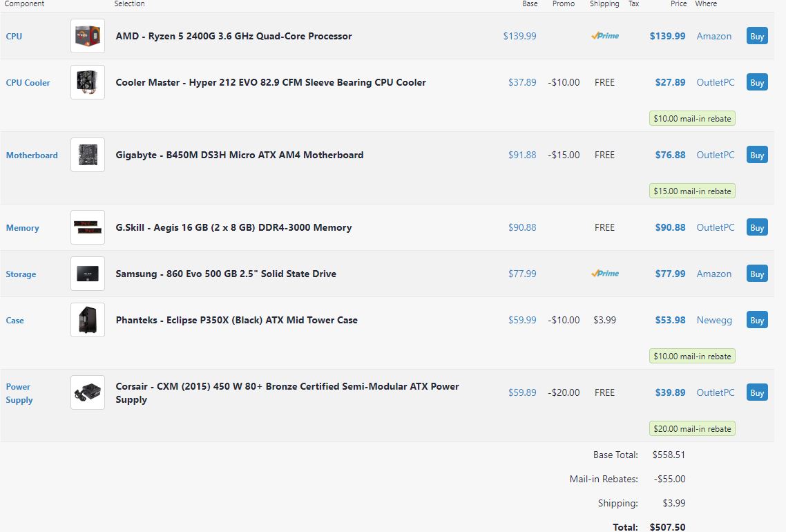786x532 pixels.
Task: Click Buy for the Gigabyte motherboard
Action: click(757, 155)
